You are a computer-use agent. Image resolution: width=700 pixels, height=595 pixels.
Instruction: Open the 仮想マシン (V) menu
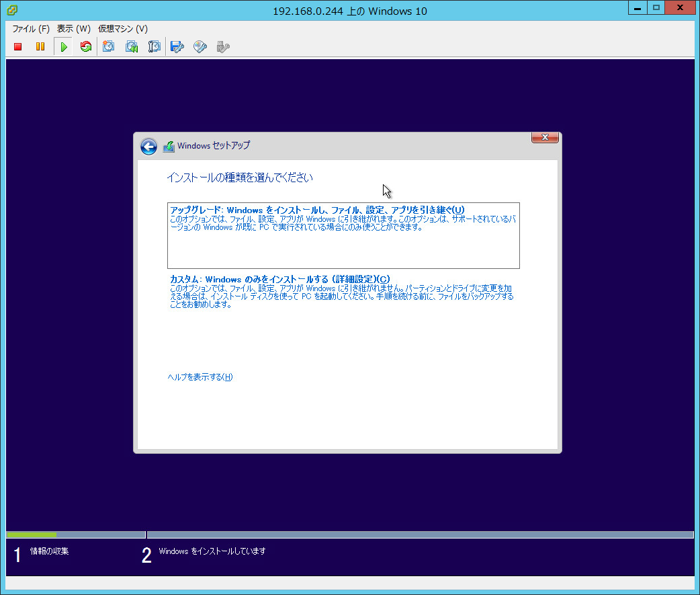click(123, 29)
